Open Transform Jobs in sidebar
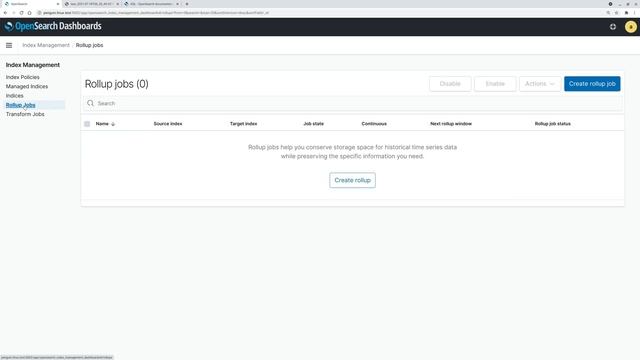The height and width of the screenshot is (360, 640). coord(25,114)
